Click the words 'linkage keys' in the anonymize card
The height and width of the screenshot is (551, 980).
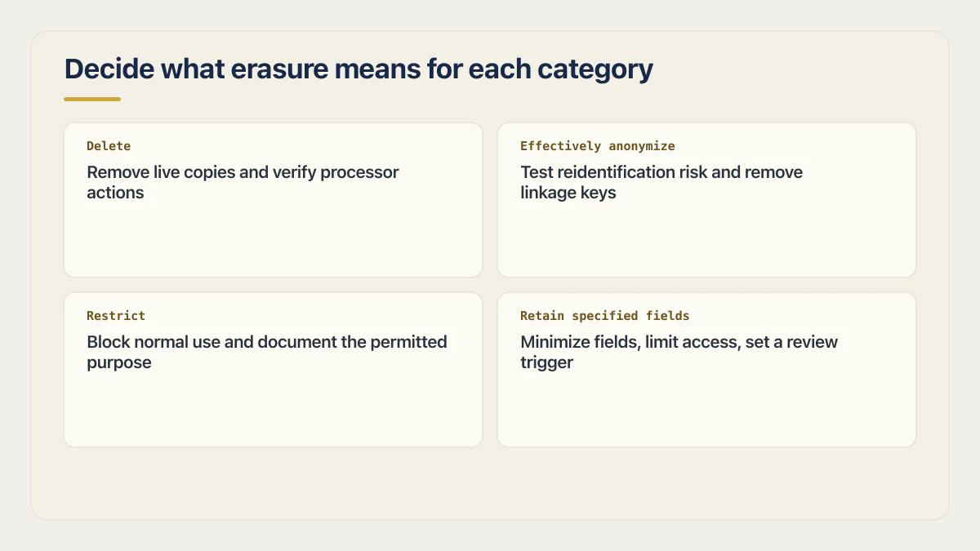(x=568, y=193)
